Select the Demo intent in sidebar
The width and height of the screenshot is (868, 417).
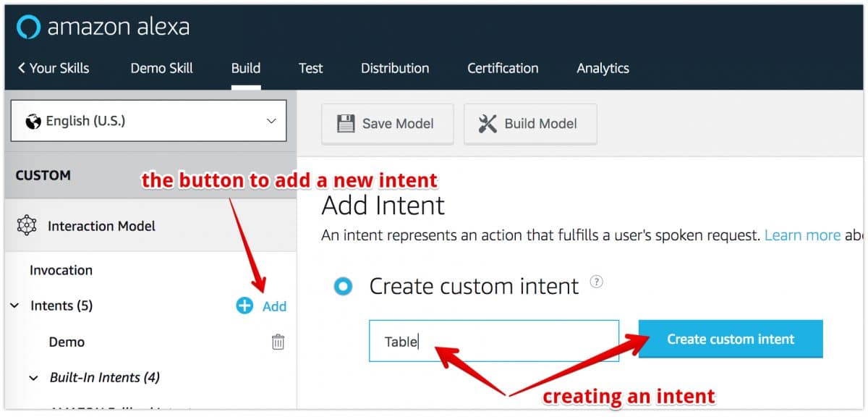point(67,342)
